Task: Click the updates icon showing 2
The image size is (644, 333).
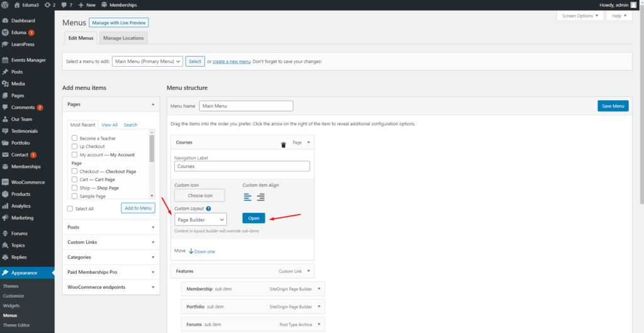Action: point(47,5)
